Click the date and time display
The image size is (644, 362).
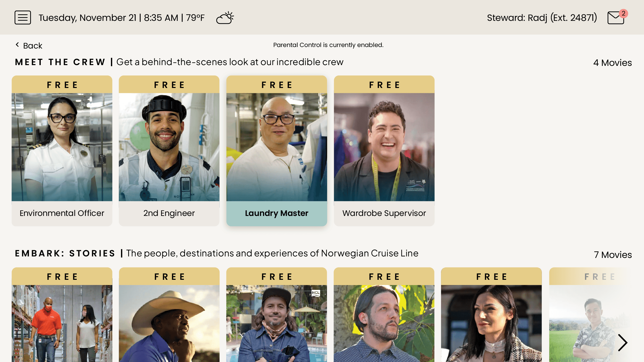pos(122,18)
